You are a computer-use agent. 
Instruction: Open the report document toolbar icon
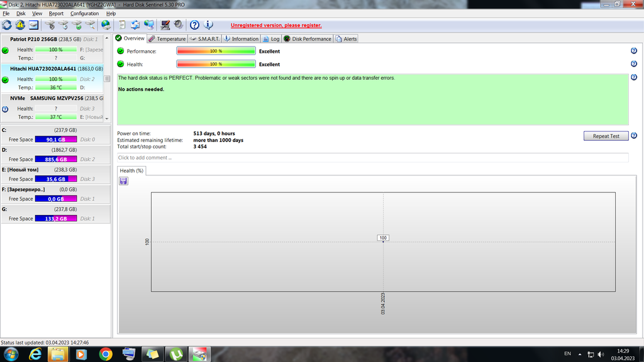click(122, 25)
